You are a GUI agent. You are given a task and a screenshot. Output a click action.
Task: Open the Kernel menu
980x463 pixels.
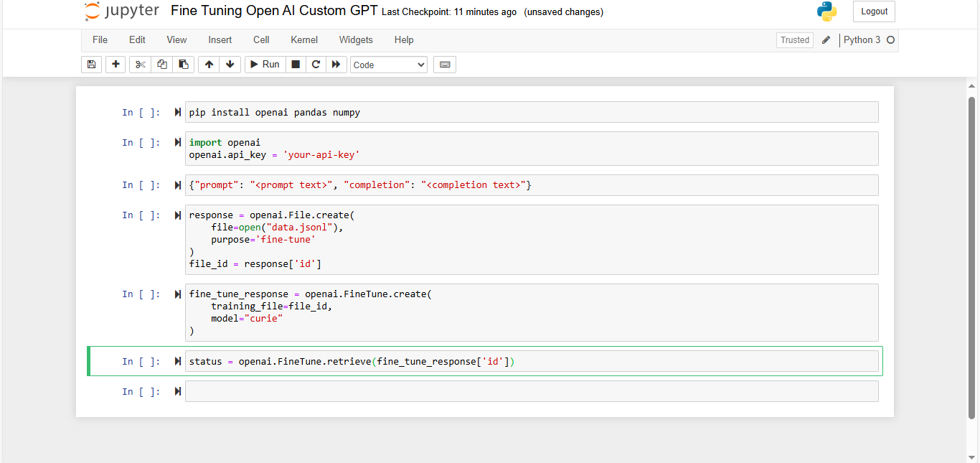(303, 39)
